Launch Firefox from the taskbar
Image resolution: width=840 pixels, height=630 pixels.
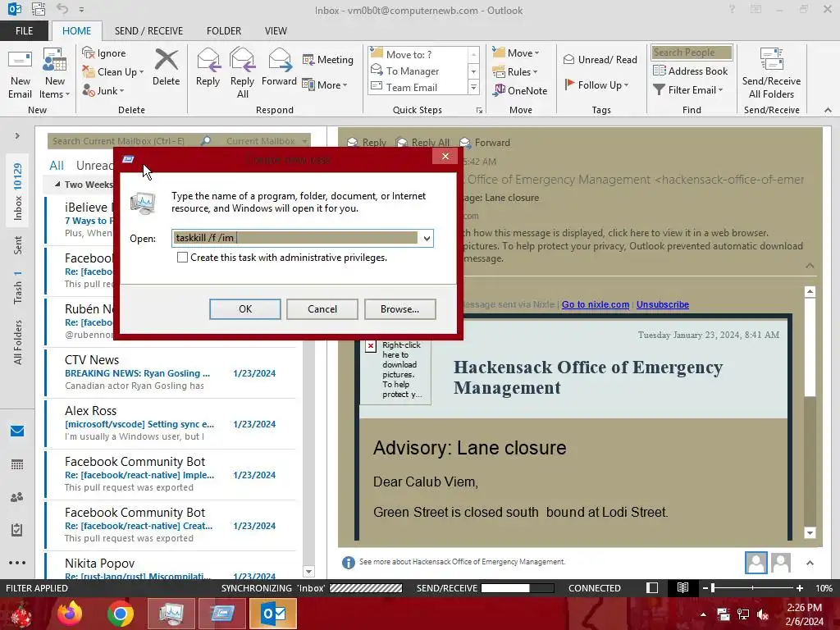coord(70,614)
